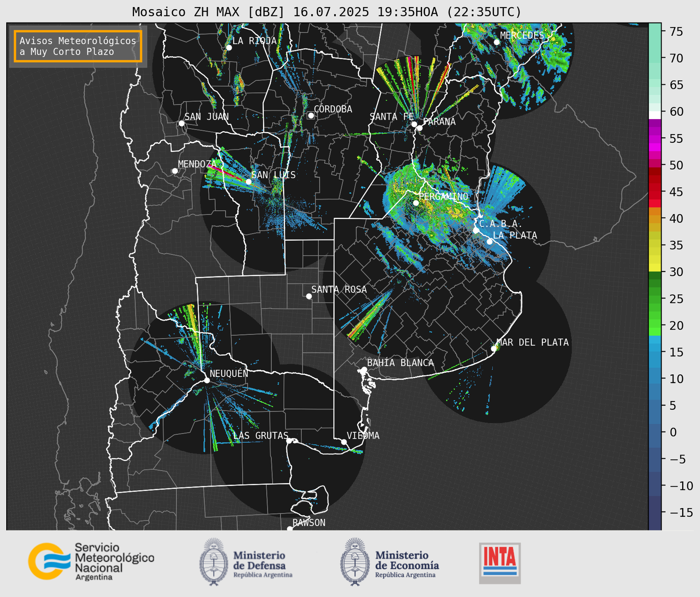
Task: Click the LA PLATA map label
Action: pos(515,235)
